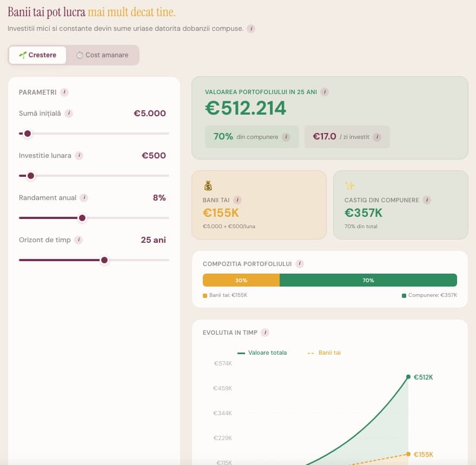Image resolution: width=476 pixels, height=465 pixels.
Task: Adjust the Sumă inițială slider handle
Action: 28,134
